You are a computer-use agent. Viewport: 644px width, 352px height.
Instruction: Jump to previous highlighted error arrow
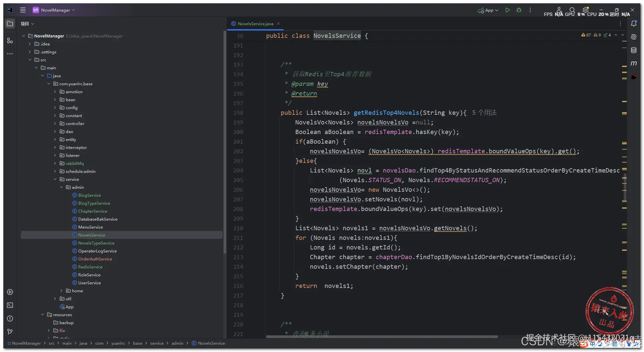(616, 35)
